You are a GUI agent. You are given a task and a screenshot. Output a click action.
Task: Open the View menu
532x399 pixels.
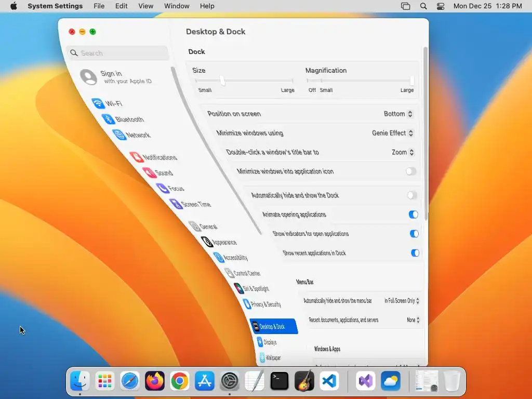coord(146,6)
